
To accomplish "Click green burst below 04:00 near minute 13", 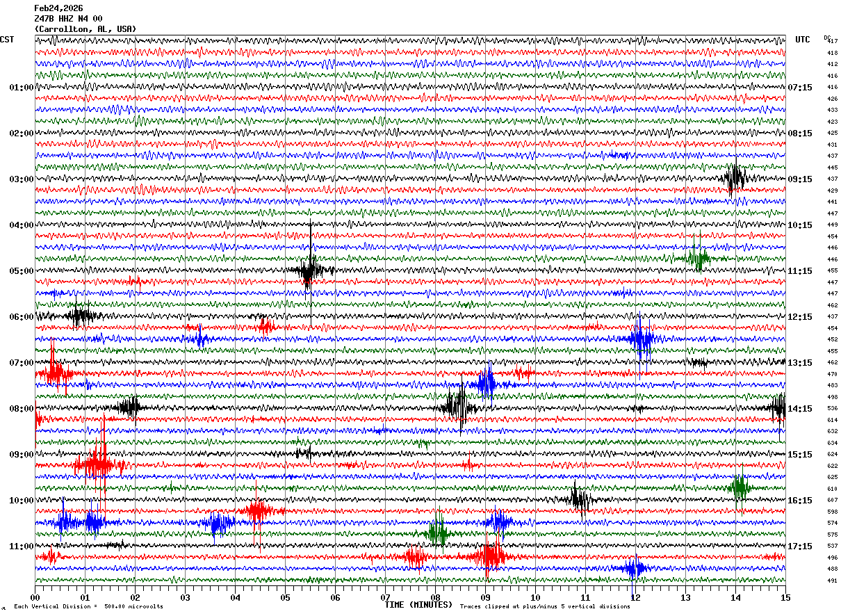I will (697, 258).
